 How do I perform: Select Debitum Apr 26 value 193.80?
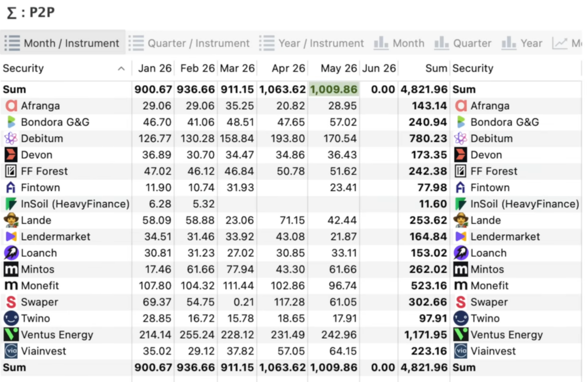288,138
